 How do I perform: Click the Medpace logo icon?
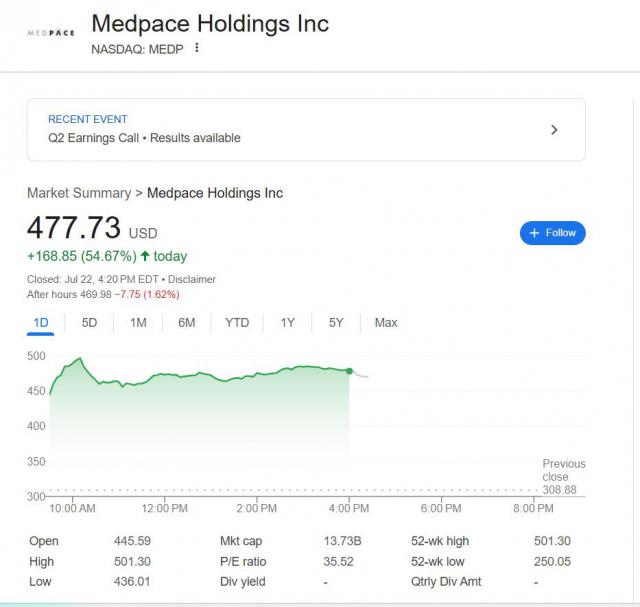50,31
